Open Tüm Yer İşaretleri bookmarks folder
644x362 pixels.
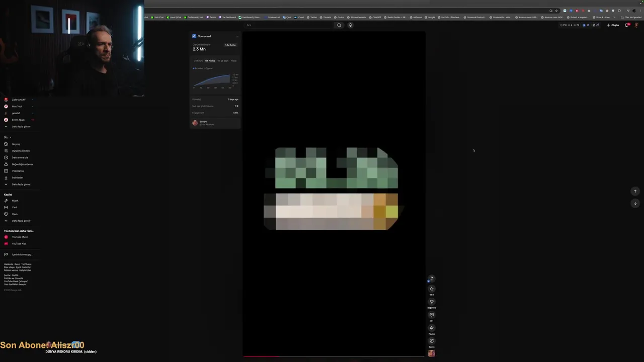pyautogui.click(x=632, y=17)
